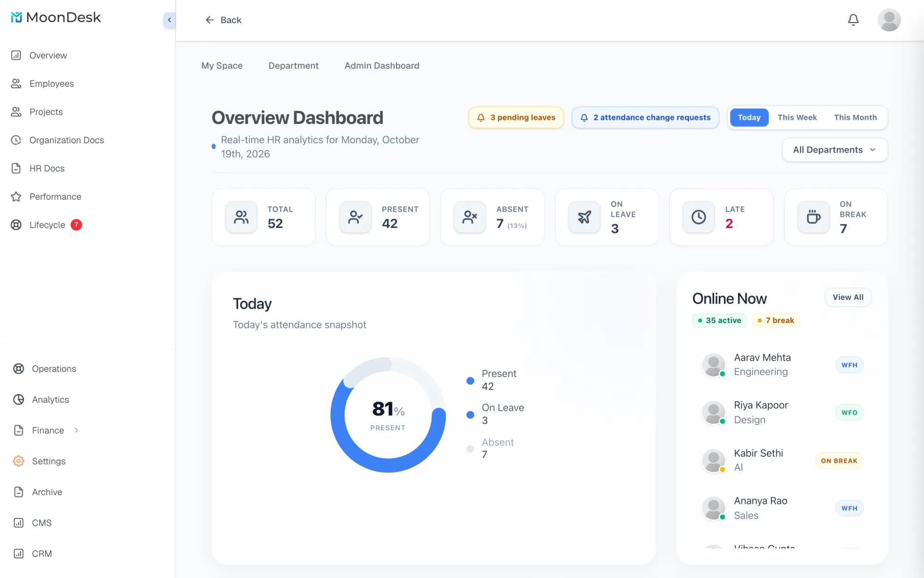
Task: Switch to the My Space tab
Action: (x=222, y=66)
